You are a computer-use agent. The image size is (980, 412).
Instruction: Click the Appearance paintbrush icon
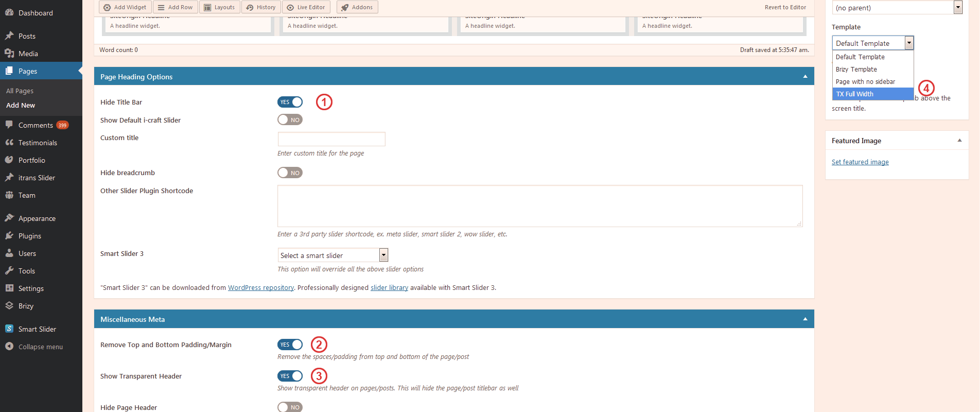pos(9,218)
